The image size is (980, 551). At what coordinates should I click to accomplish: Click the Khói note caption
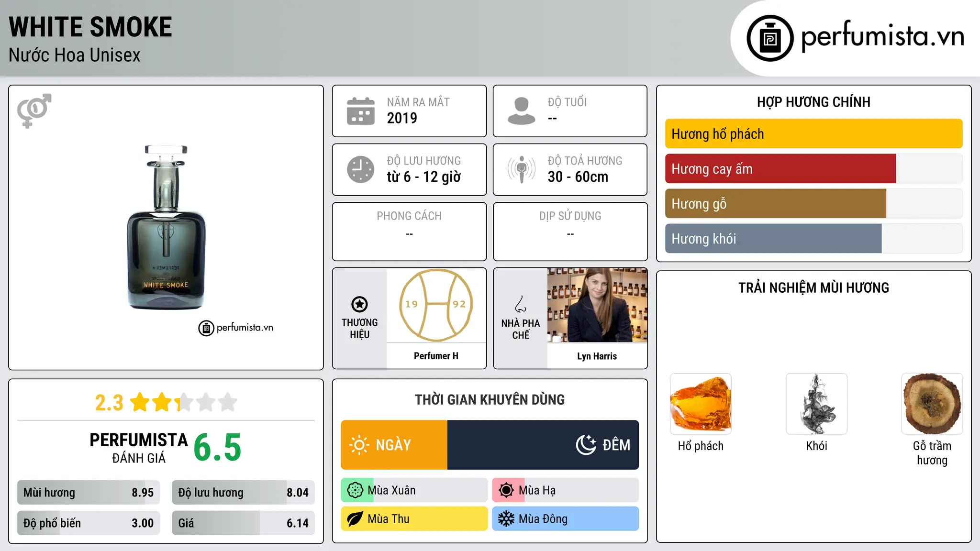816,446
